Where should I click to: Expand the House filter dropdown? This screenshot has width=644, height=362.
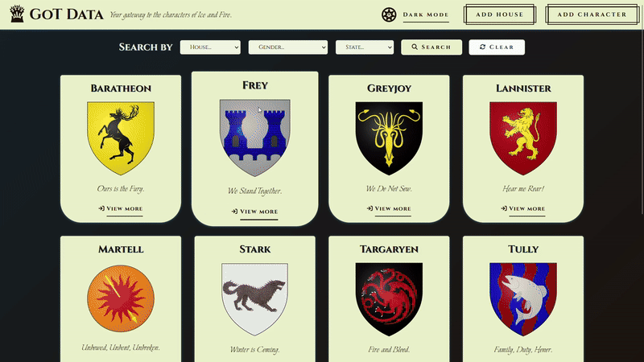click(x=210, y=47)
